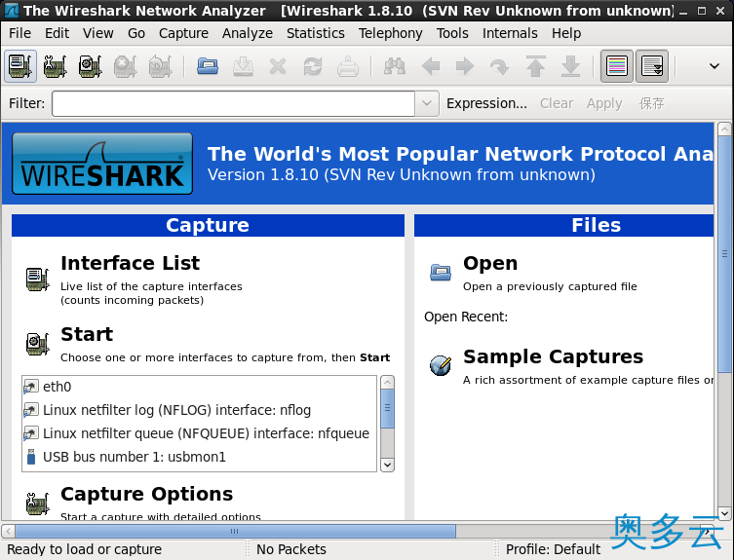Open the Internals menu
Screen dimensions: 734x560
510,33
